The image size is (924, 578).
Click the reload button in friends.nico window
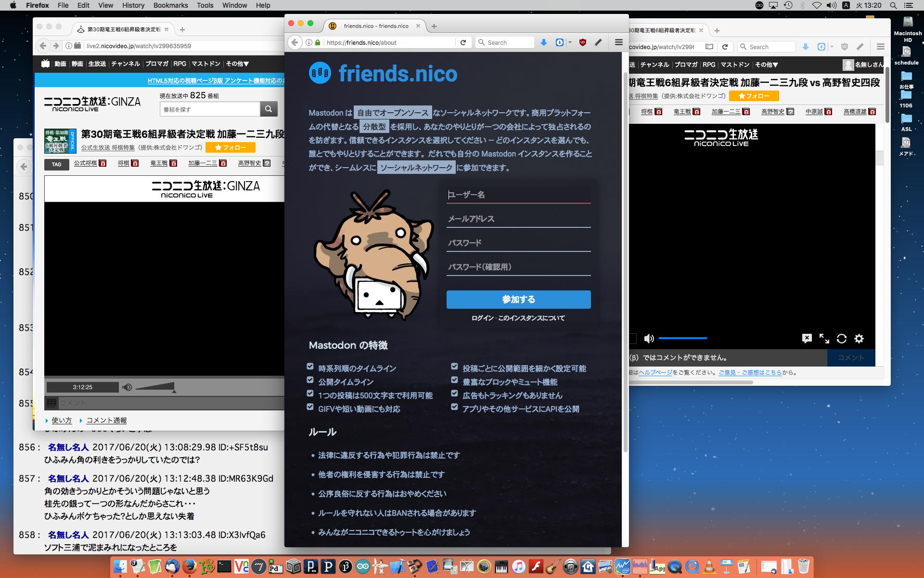[463, 42]
